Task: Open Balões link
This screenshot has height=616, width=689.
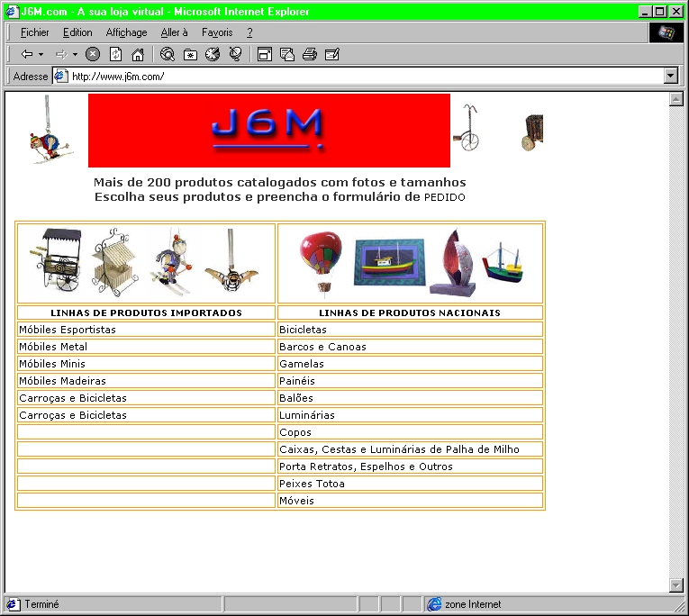Action: (x=296, y=398)
